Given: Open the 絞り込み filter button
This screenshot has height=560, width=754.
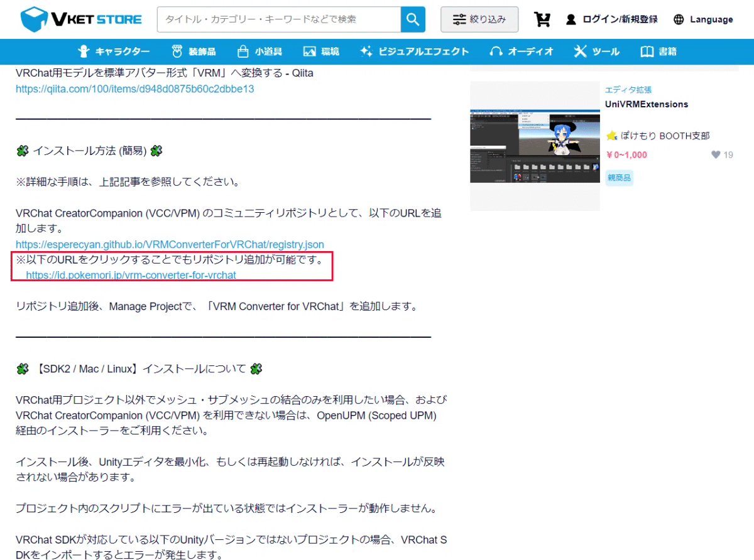Looking at the screenshot, I should click(479, 19).
